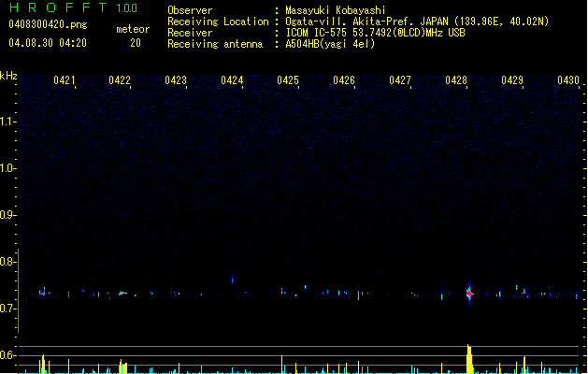This screenshot has width=588, height=374.
Task: Click the A504HB(yagi 4el) antenna text
Action: coord(330,44)
